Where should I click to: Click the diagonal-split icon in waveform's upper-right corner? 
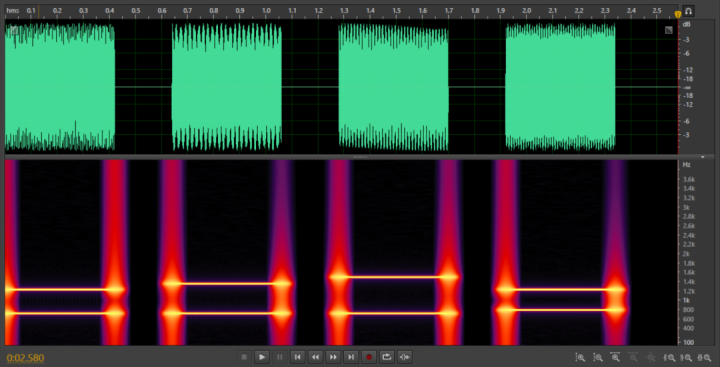[x=669, y=30]
